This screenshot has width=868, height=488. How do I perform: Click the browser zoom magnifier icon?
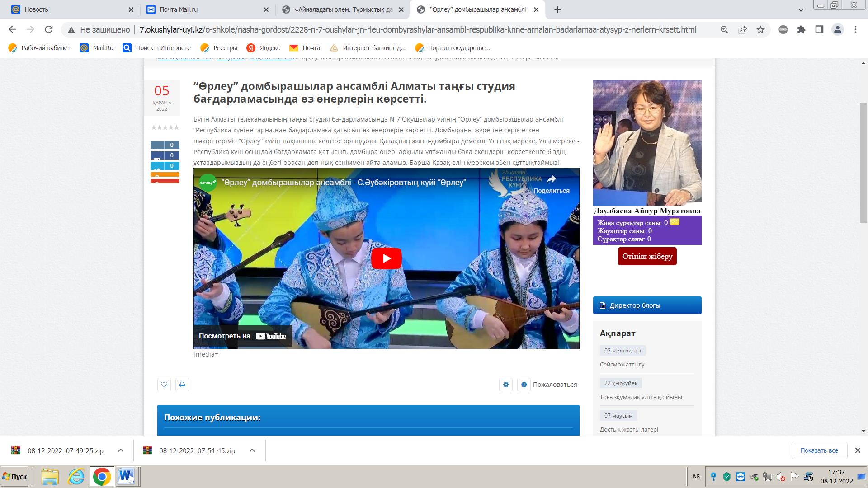click(724, 30)
